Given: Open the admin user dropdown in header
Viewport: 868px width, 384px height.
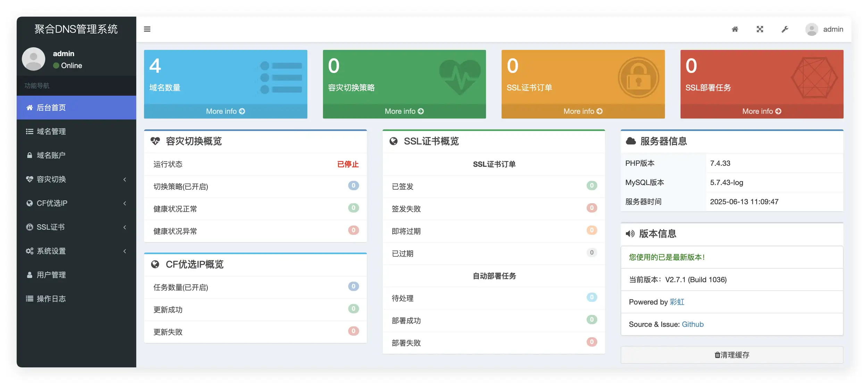Looking at the screenshot, I should click(x=824, y=29).
